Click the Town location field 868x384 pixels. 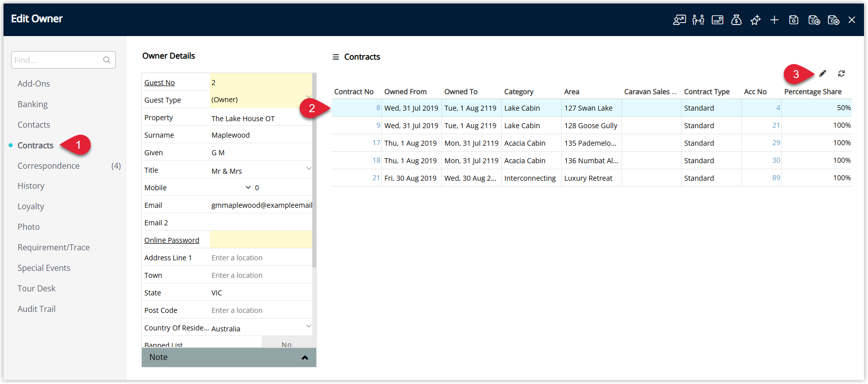tap(261, 275)
